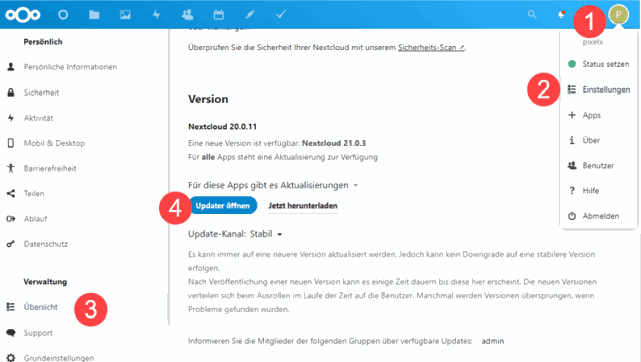This screenshot has width=641, height=362.
Task: Open Support under Verwaltung
Action: [38, 333]
